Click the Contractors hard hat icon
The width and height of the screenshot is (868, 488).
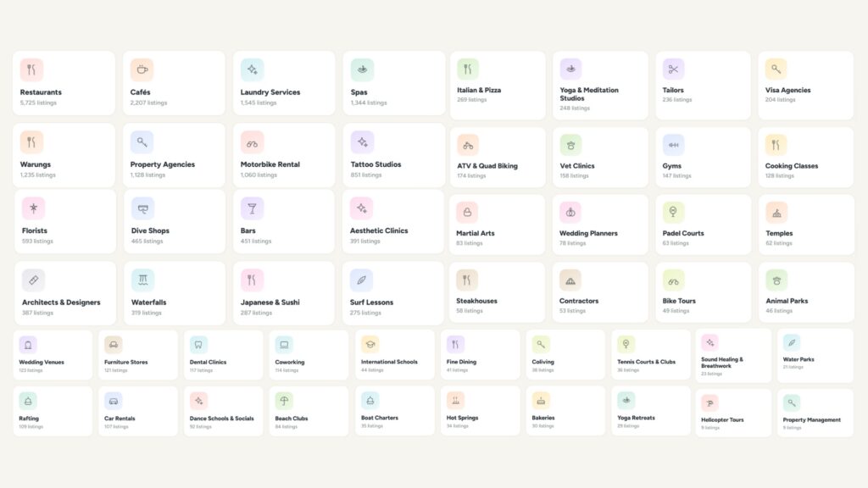570,280
